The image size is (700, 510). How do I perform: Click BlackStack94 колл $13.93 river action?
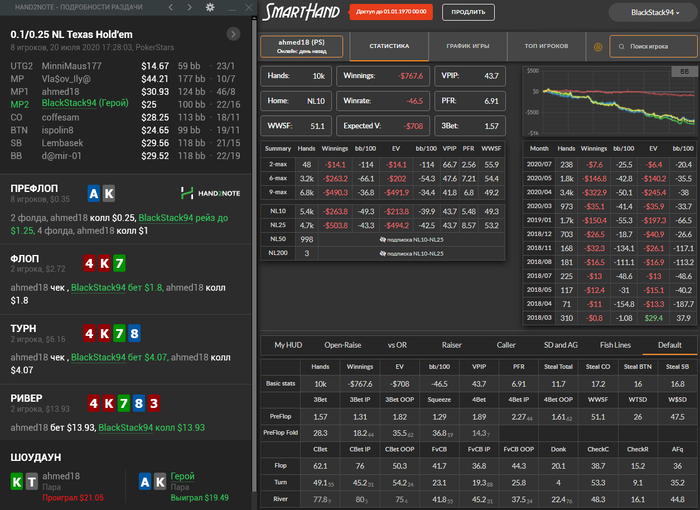pyautogui.click(x=151, y=427)
